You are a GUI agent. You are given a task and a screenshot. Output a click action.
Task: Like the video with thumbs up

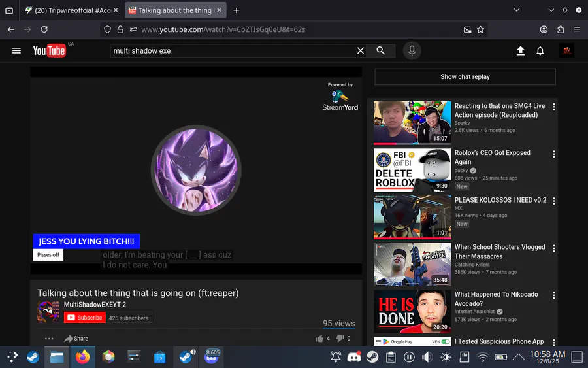319,339
